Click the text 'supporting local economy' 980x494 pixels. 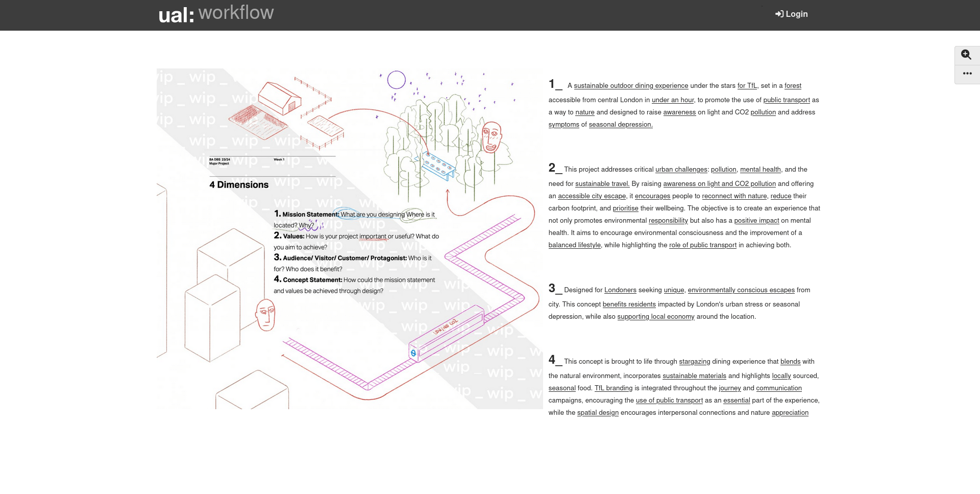(x=656, y=317)
